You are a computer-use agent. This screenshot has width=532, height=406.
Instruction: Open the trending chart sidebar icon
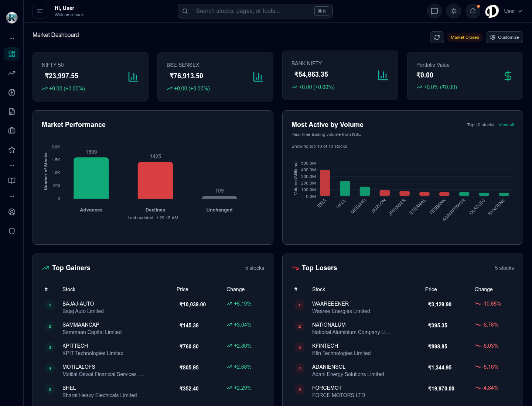tap(12, 73)
